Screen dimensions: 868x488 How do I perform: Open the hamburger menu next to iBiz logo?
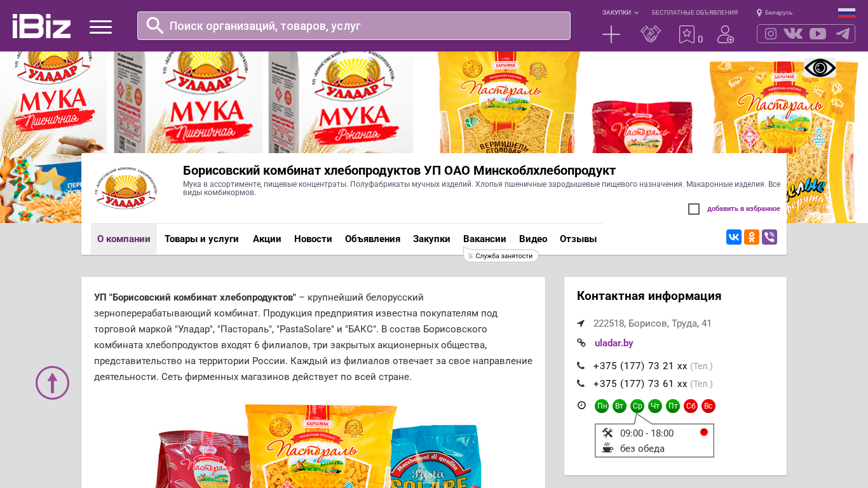tap(100, 27)
